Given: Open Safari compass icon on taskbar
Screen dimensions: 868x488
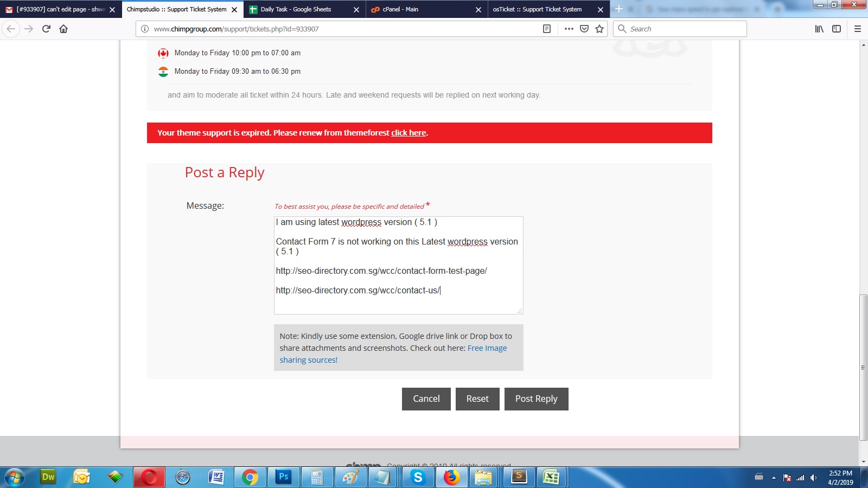Looking at the screenshot, I should coord(183,477).
